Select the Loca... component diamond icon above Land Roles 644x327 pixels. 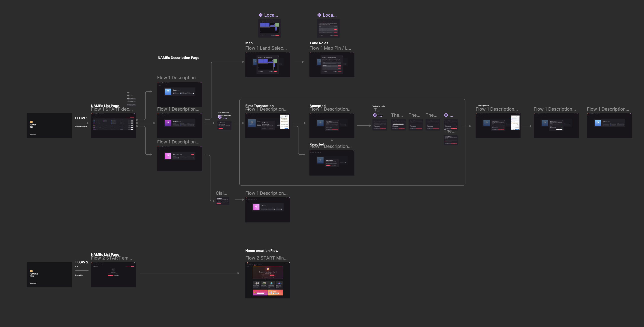point(319,15)
